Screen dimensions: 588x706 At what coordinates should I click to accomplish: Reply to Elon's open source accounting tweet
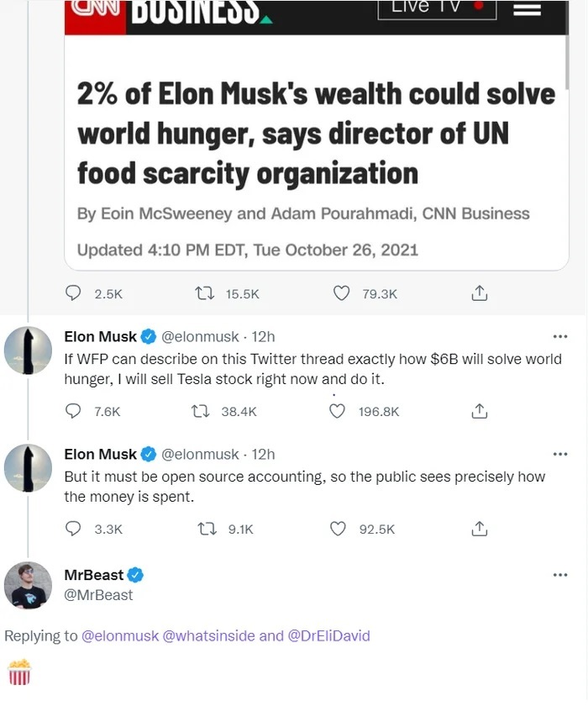pyautogui.click(x=74, y=529)
